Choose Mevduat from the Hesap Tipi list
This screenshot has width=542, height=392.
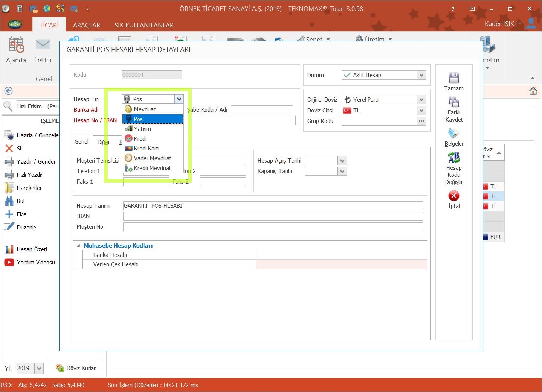coord(153,109)
